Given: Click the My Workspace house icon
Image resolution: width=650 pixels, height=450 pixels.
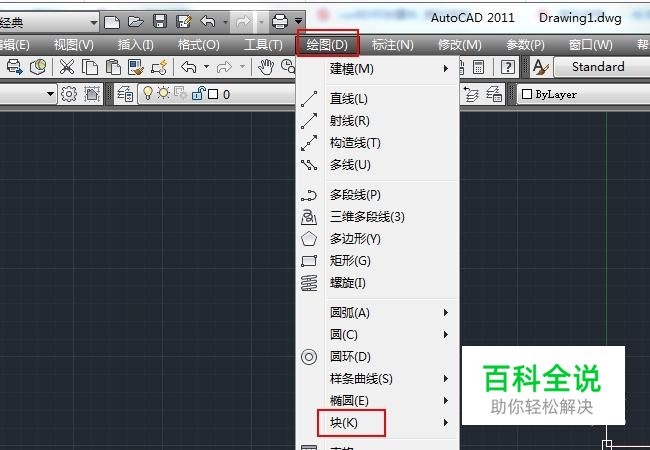Looking at the screenshot, I should (92, 94).
